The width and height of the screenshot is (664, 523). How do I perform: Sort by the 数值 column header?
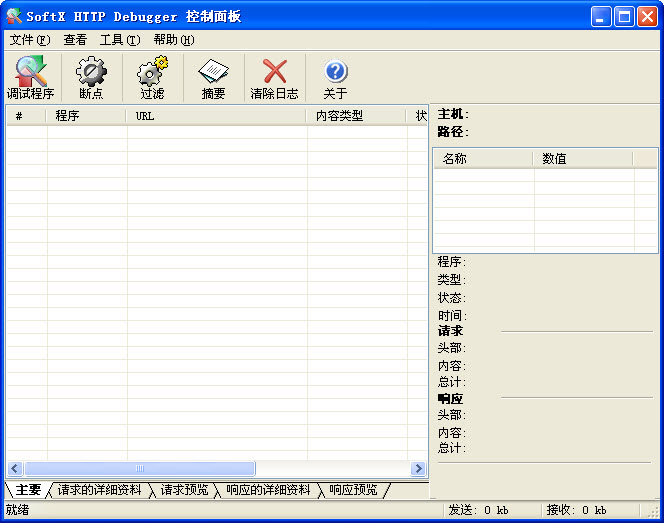click(583, 159)
